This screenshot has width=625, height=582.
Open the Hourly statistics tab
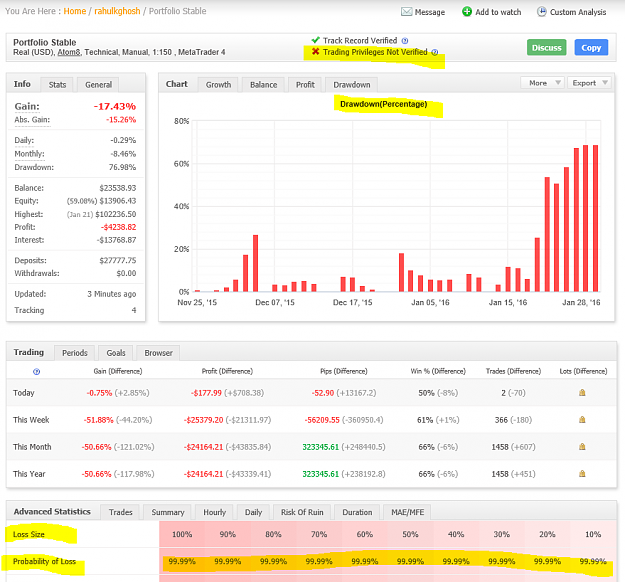(x=214, y=512)
